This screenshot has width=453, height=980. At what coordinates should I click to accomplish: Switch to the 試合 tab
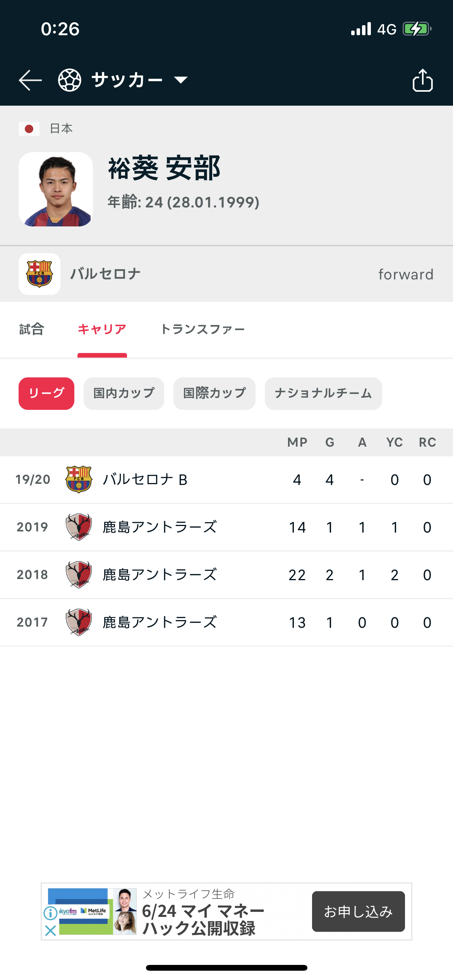32,329
